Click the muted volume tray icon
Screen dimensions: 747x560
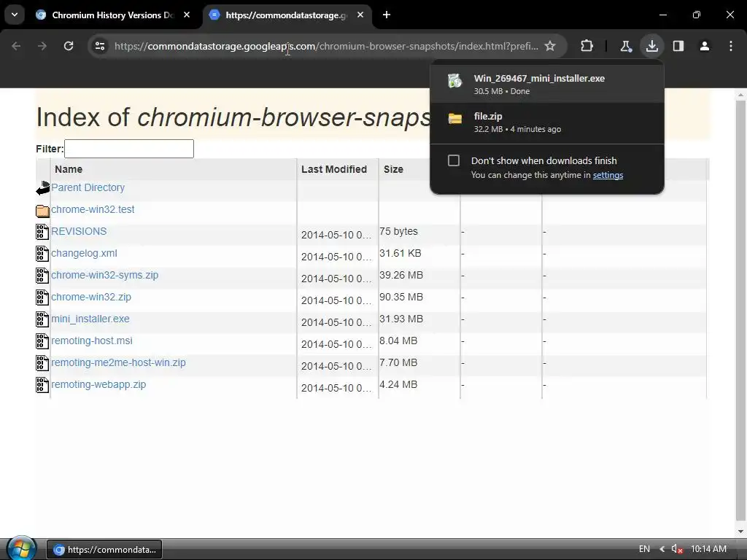(677, 549)
